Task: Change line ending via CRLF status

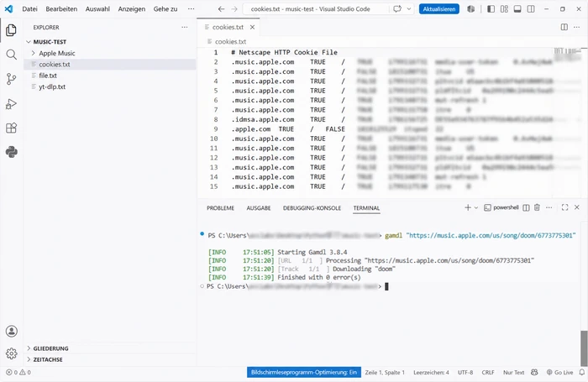Action: (x=488, y=372)
